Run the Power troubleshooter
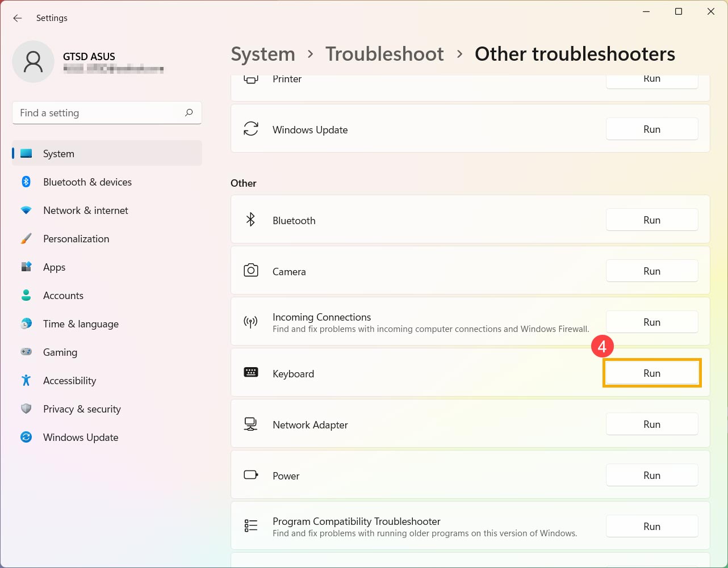This screenshot has width=728, height=568. (652, 475)
